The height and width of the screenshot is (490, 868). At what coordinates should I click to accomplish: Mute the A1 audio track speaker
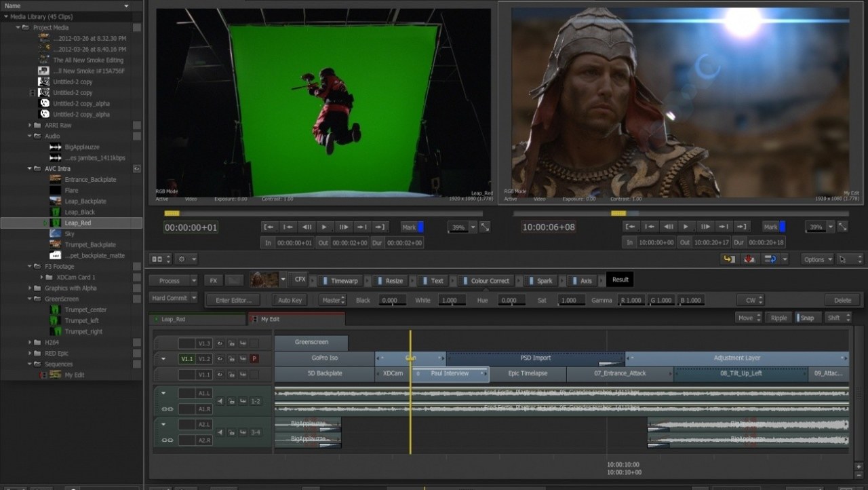220,401
